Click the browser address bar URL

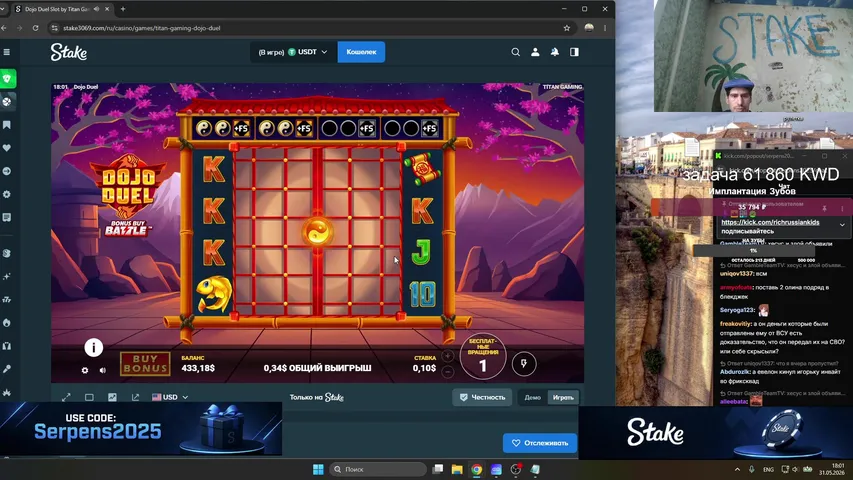pyautogui.click(x=141, y=28)
